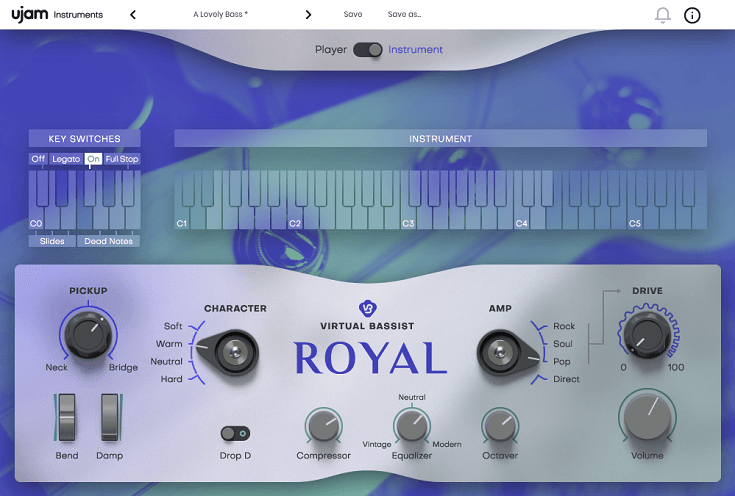The height and width of the screenshot is (496, 735).
Task: Choose Save as… for preset
Action: click(404, 15)
